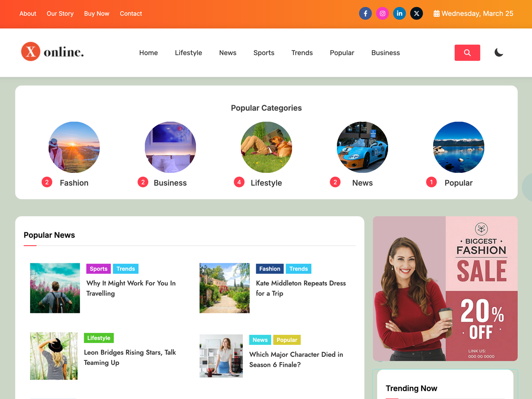Viewport: 532px width, 399px height.
Task: Open News in main menu
Action: pyautogui.click(x=228, y=53)
